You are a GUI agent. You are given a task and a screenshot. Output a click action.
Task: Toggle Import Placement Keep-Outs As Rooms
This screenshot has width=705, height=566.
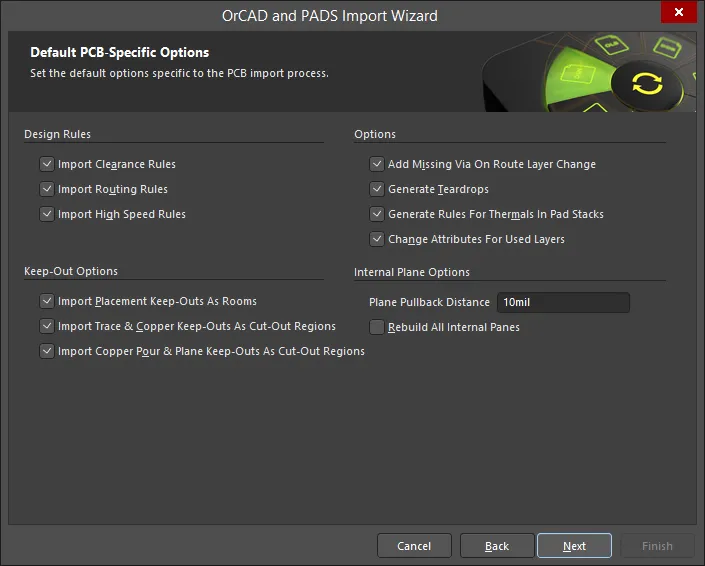47,301
